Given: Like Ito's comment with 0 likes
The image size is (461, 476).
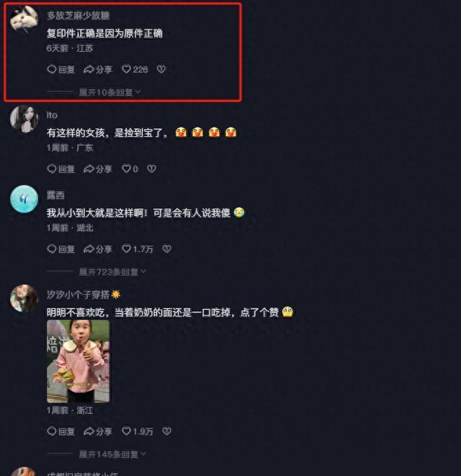Looking at the screenshot, I should coord(130,169).
